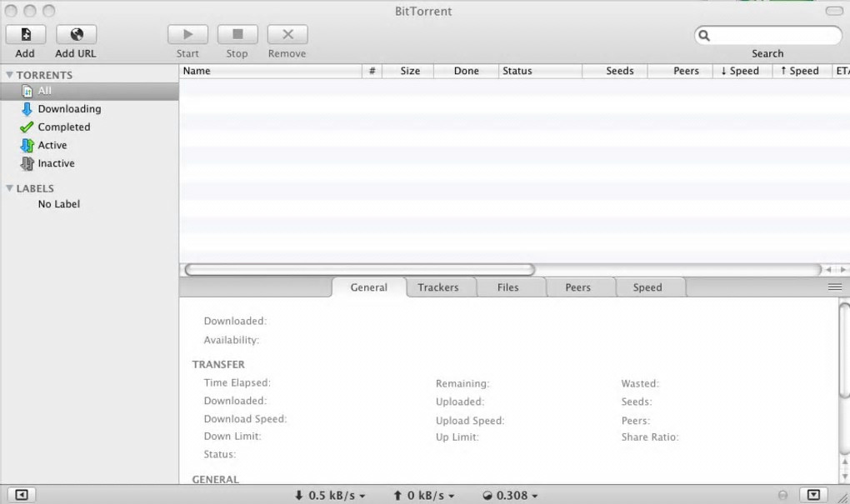Sort by the Peers column header
Image resolution: width=850 pixels, height=504 pixels.
[x=680, y=71]
